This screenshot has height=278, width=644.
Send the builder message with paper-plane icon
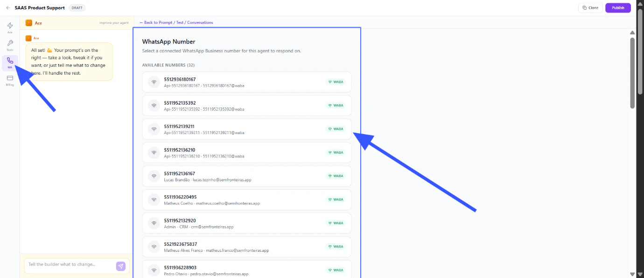click(x=121, y=266)
